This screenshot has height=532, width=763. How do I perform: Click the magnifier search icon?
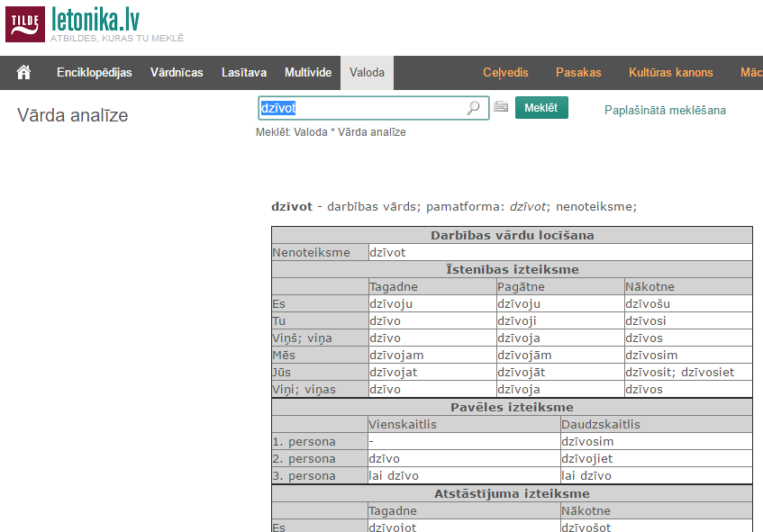tap(473, 107)
